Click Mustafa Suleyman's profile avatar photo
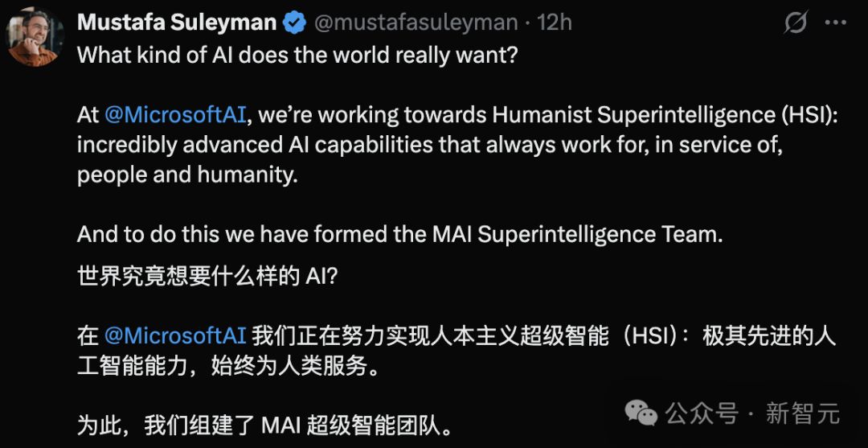This screenshot has height=448, width=868. 35,38
